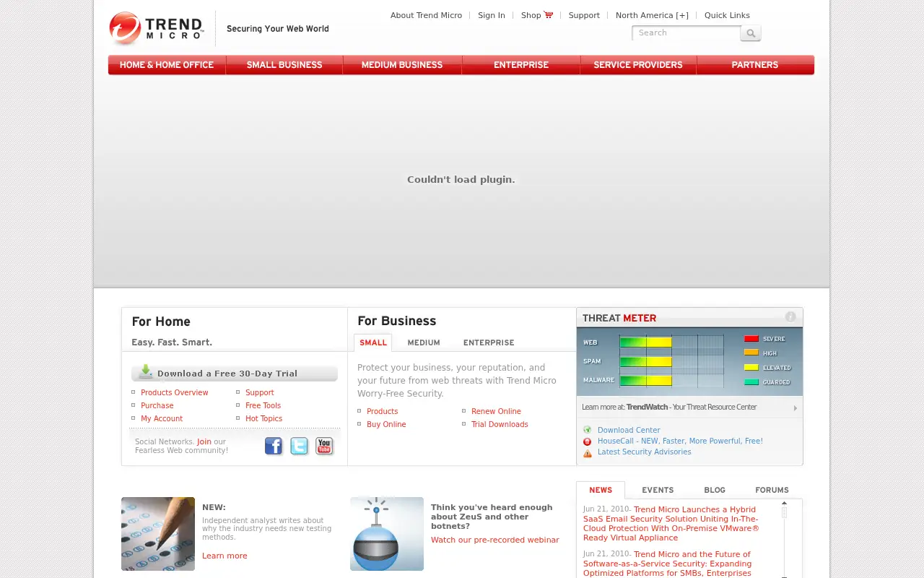
Task: Expand the North America [+] region selector
Action: click(652, 15)
